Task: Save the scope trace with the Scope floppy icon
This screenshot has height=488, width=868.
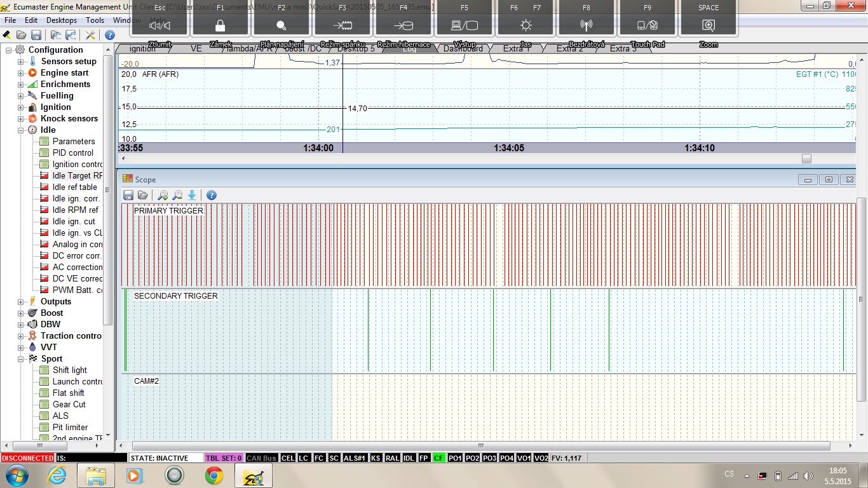Action: point(128,195)
